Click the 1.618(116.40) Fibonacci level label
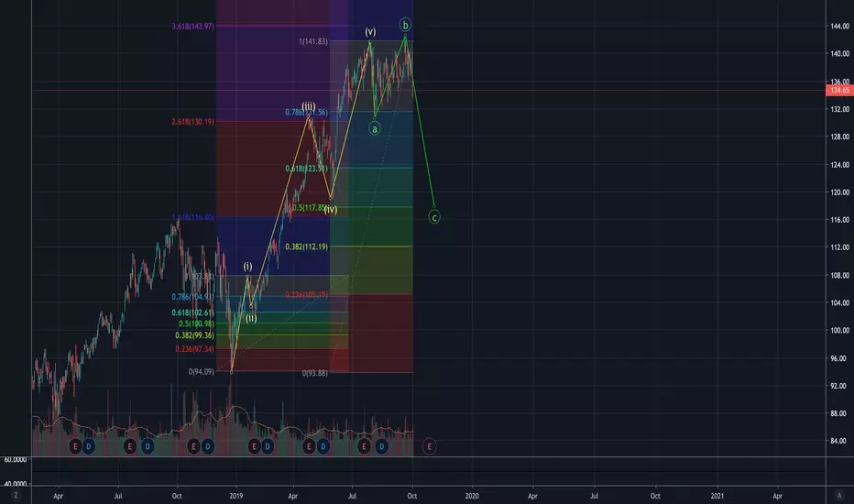 point(192,217)
